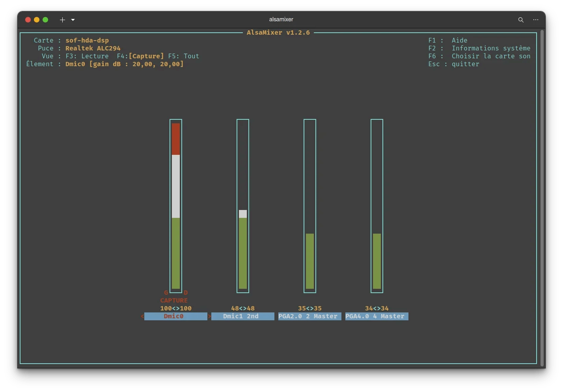Click the 48<>48 level value
563x392 pixels.
[243, 308]
